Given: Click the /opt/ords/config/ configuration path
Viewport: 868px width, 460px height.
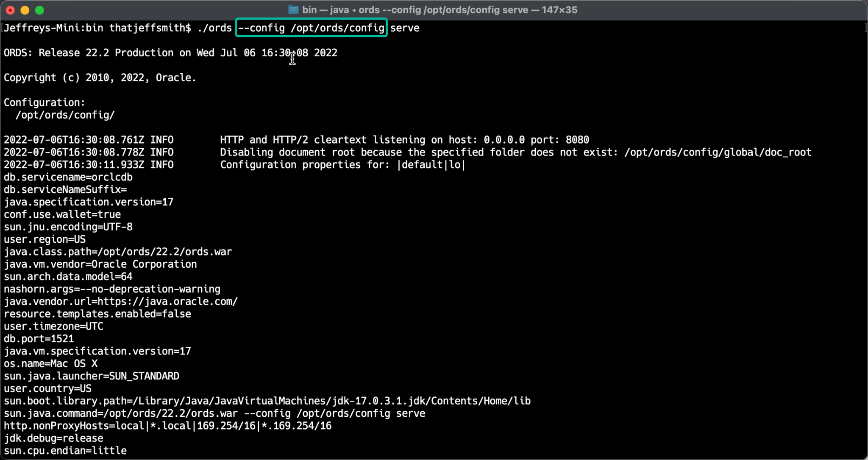Looking at the screenshot, I should (64, 114).
